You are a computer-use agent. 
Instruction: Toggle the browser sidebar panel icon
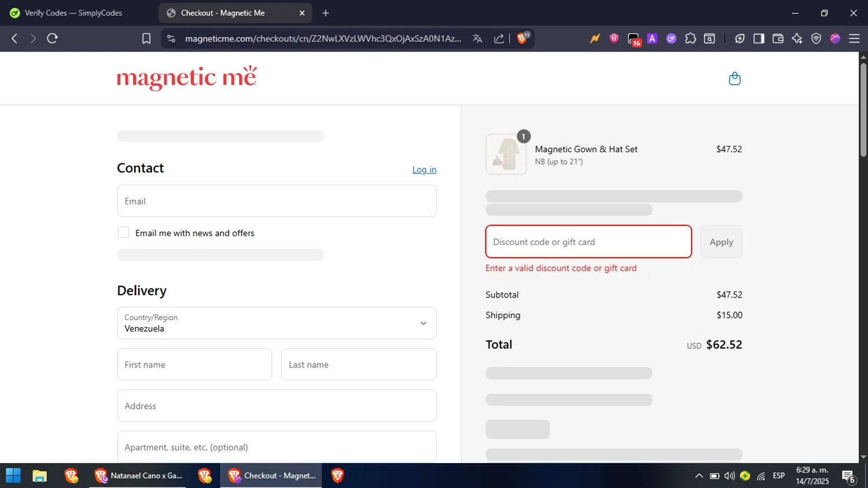click(759, 38)
